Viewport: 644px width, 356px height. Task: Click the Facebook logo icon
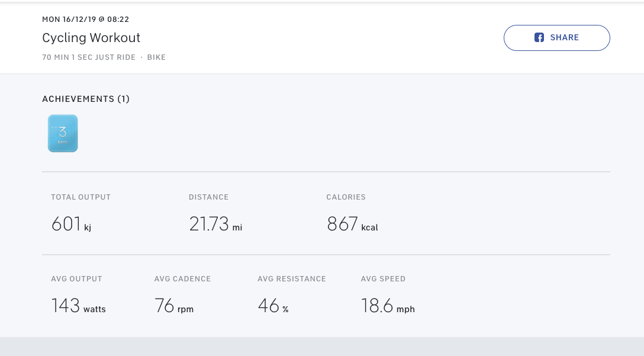[539, 38]
